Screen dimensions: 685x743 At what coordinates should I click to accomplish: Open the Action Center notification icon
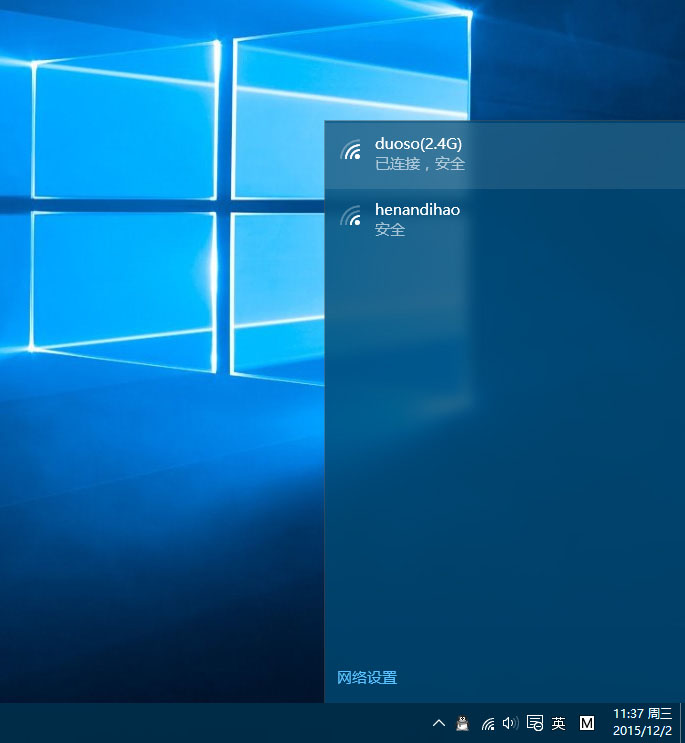pos(535,723)
